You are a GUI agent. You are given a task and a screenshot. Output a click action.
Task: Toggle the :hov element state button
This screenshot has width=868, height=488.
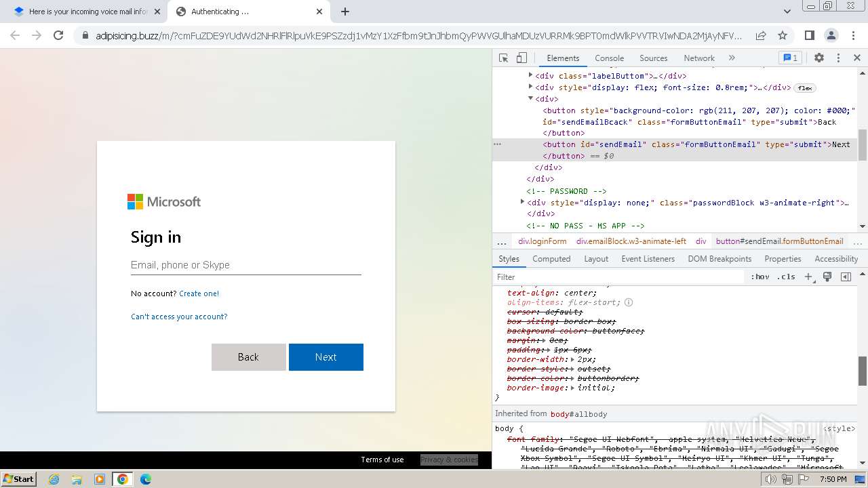coord(760,277)
